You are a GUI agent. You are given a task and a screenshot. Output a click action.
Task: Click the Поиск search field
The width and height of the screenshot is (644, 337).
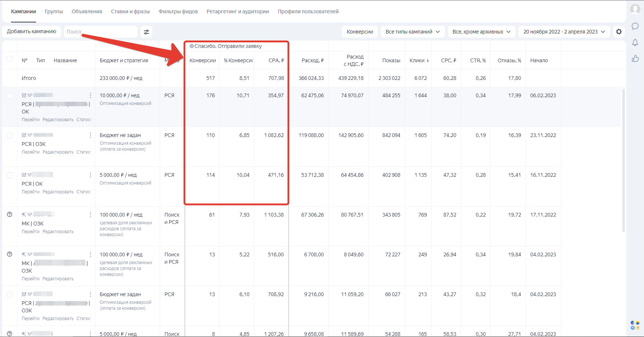coord(101,32)
